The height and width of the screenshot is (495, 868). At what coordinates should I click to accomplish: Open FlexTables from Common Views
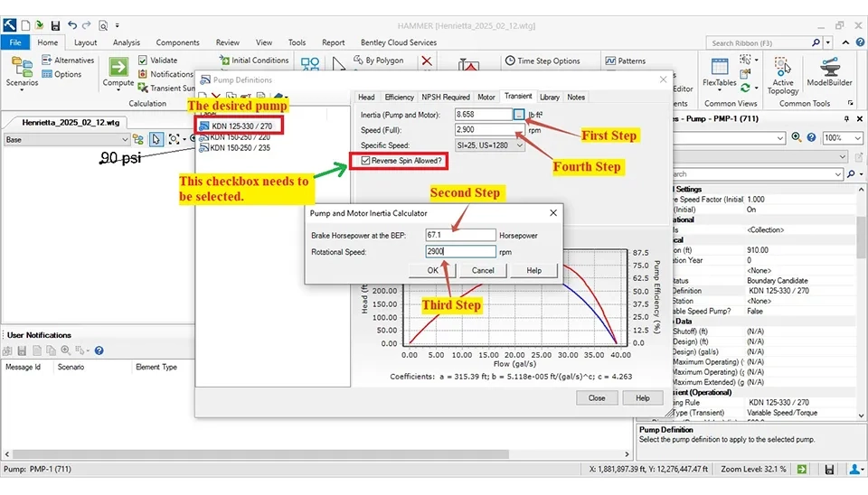tap(720, 72)
